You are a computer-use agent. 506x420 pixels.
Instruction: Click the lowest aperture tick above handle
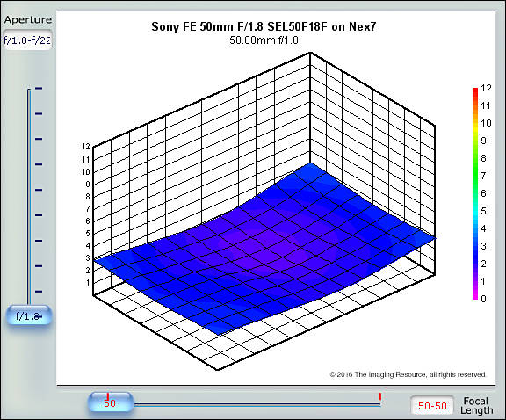click(x=39, y=292)
